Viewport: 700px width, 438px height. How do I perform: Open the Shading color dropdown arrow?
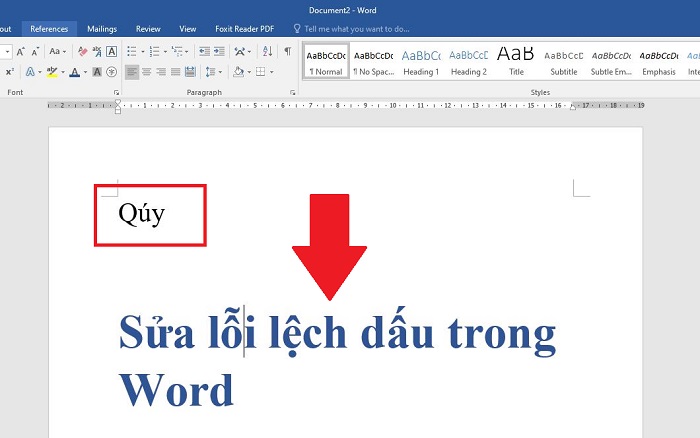click(x=249, y=72)
